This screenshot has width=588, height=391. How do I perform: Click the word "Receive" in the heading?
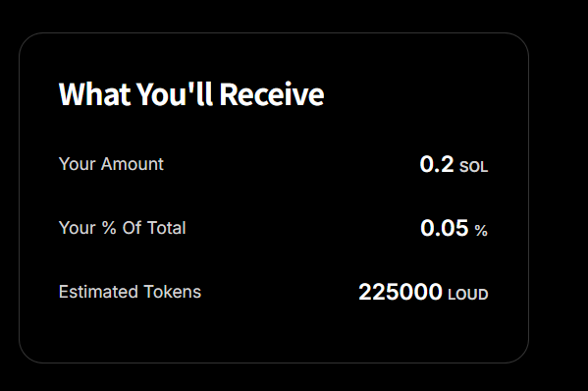(272, 94)
